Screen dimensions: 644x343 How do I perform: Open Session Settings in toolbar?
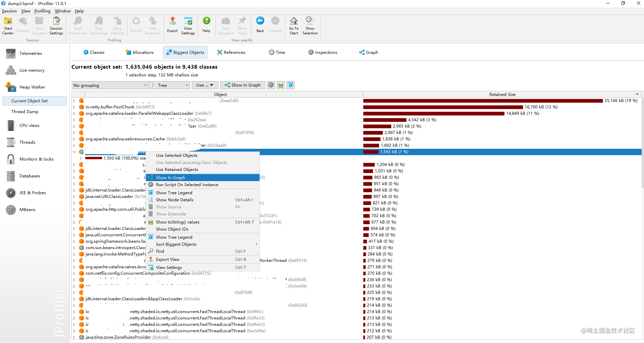point(56,26)
